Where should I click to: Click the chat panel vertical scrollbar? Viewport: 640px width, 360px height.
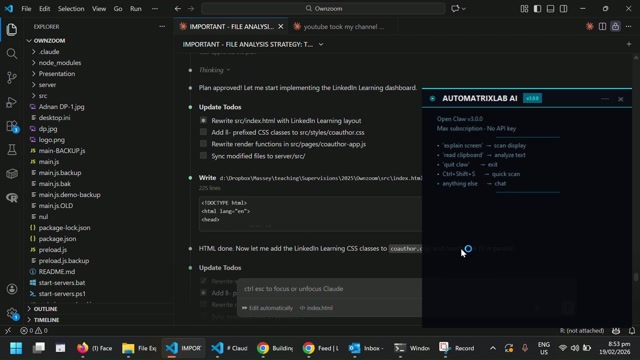coord(636,277)
